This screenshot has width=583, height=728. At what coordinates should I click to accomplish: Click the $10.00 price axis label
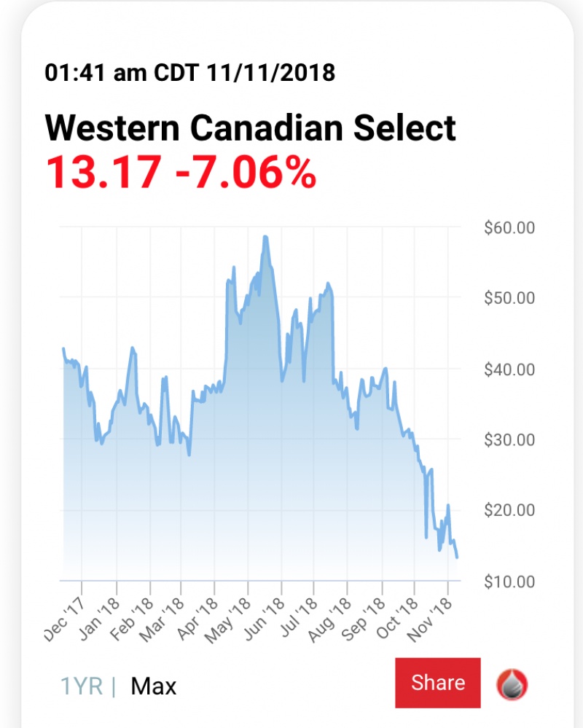pos(509,582)
